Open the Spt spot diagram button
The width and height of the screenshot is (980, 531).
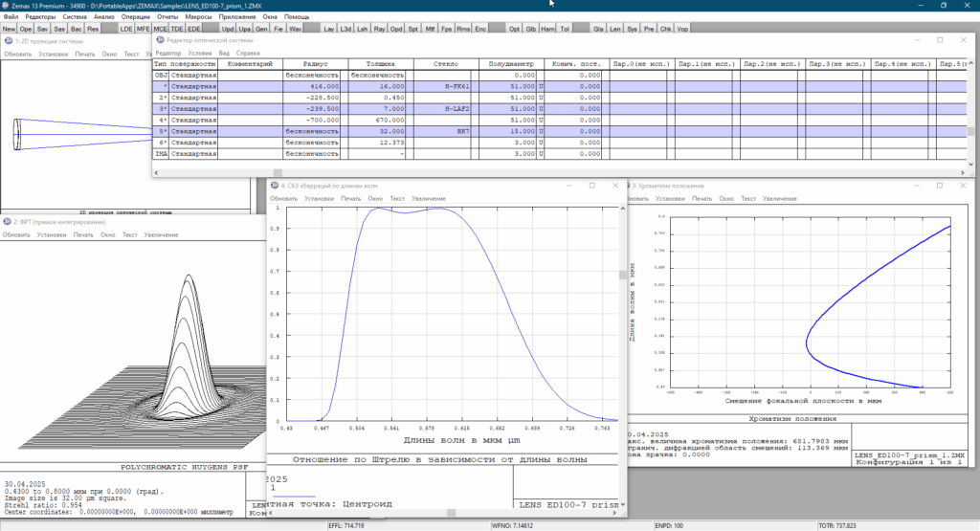412,30
